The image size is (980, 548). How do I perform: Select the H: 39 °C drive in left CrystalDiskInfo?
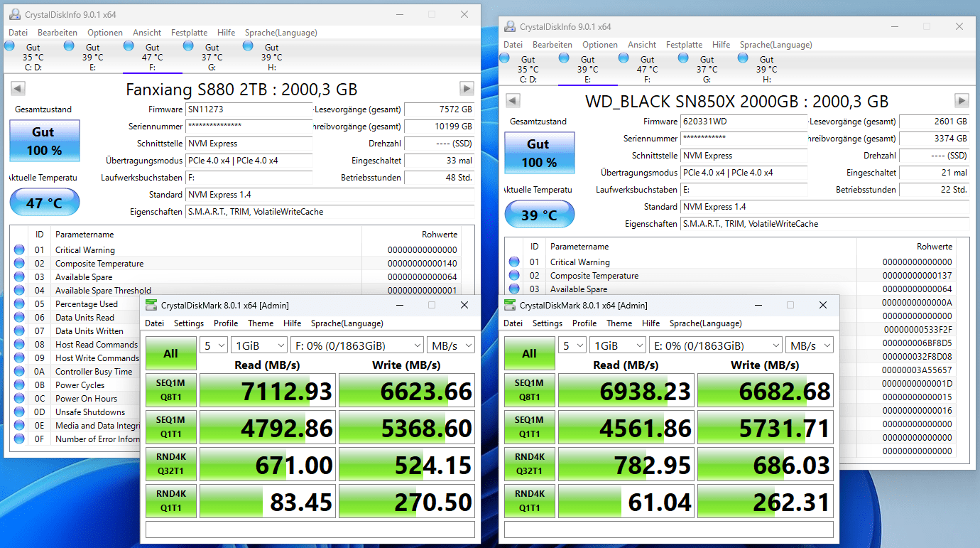click(x=271, y=57)
